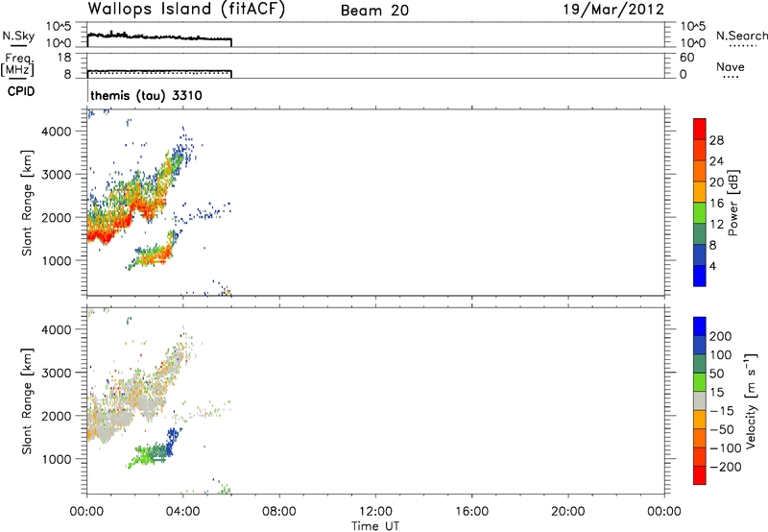
Task: Click the frequency trace in the Freq. panel
Action: coord(159,71)
